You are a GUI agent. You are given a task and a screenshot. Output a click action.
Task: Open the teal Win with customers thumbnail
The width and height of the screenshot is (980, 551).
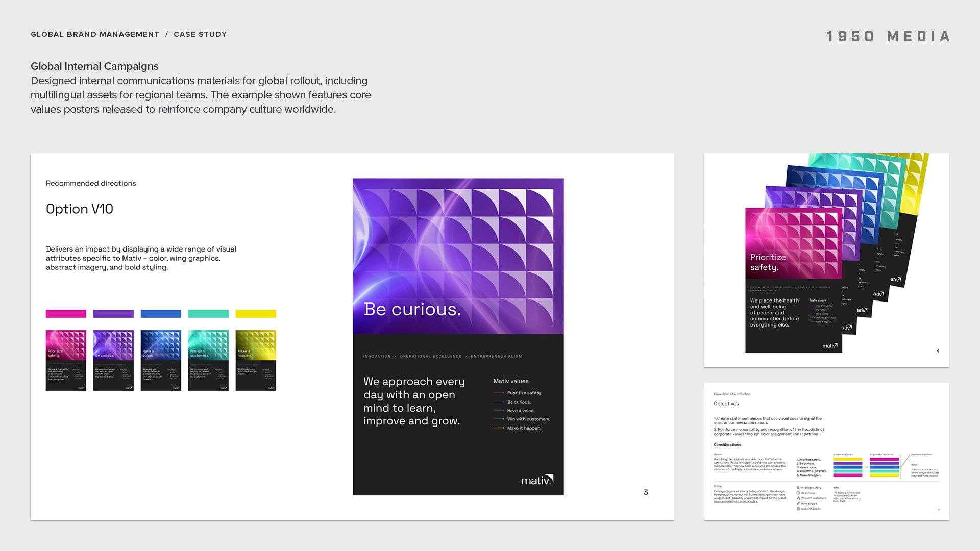point(208,360)
